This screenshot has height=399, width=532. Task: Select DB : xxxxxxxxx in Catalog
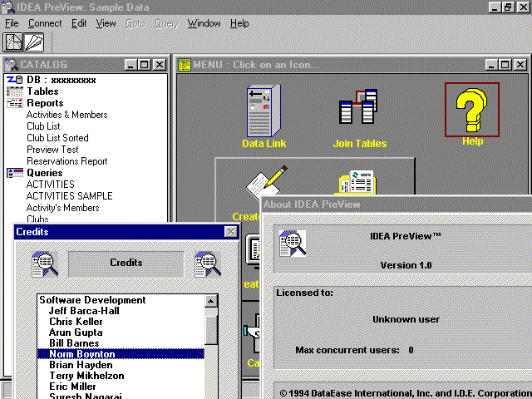point(62,80)
